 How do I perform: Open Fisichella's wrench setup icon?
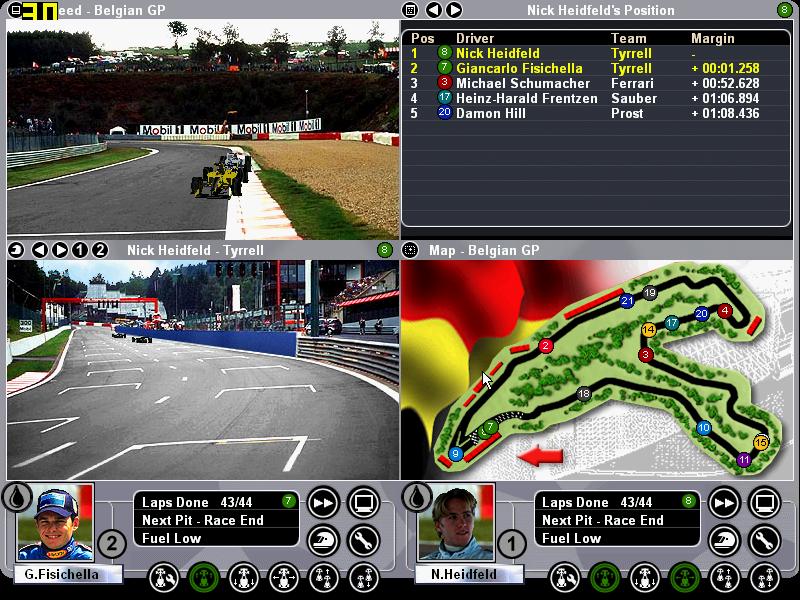(x=364, y=541)
